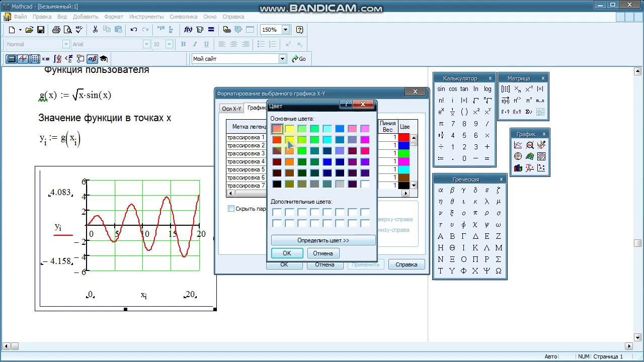Click the g(x) function definition
Screen dimensions: 644x362
75,96
